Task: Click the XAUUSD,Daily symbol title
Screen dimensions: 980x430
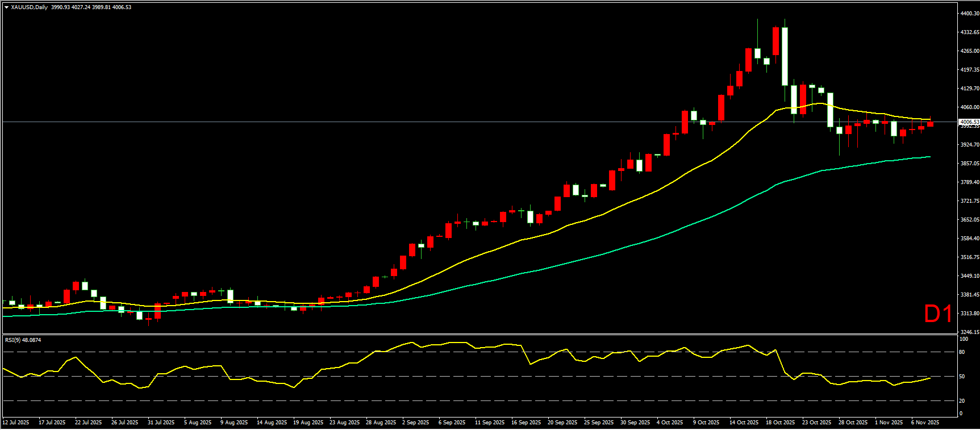Action: 30,7
